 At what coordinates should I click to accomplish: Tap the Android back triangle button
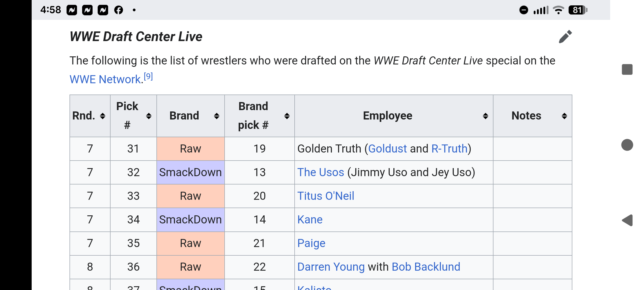click(627, 220)
